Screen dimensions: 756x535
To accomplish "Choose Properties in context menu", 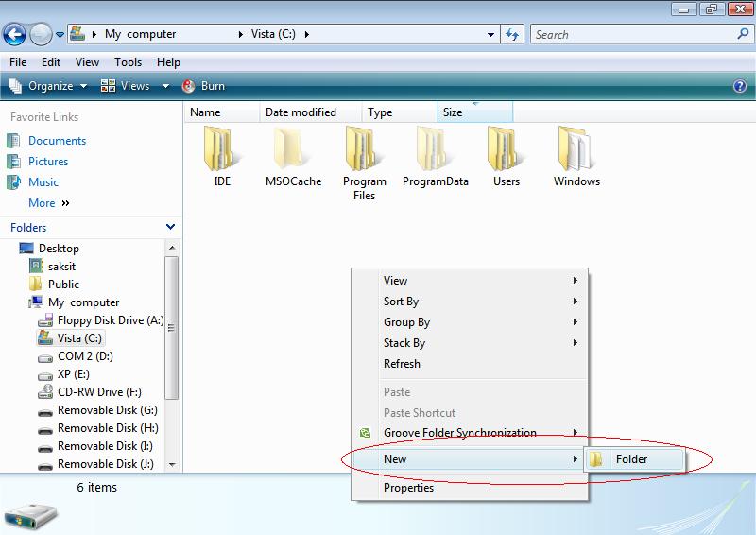I will 470,488.
